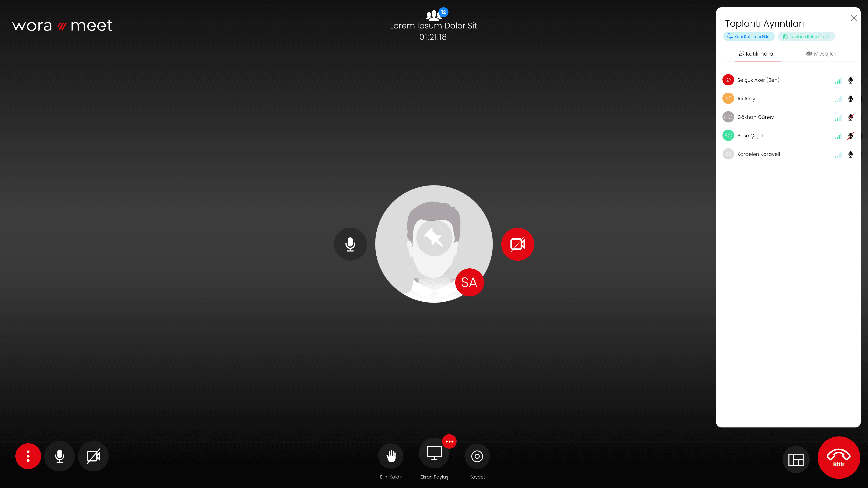The width and height of the screenshot is (868, 488).
Task: Mute Kardelen Karaveli's microphone
Action: click(x=850, y=154)
